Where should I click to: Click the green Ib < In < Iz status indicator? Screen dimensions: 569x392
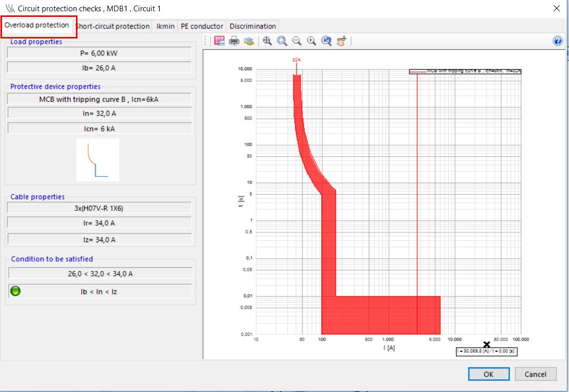click(16, 291)
